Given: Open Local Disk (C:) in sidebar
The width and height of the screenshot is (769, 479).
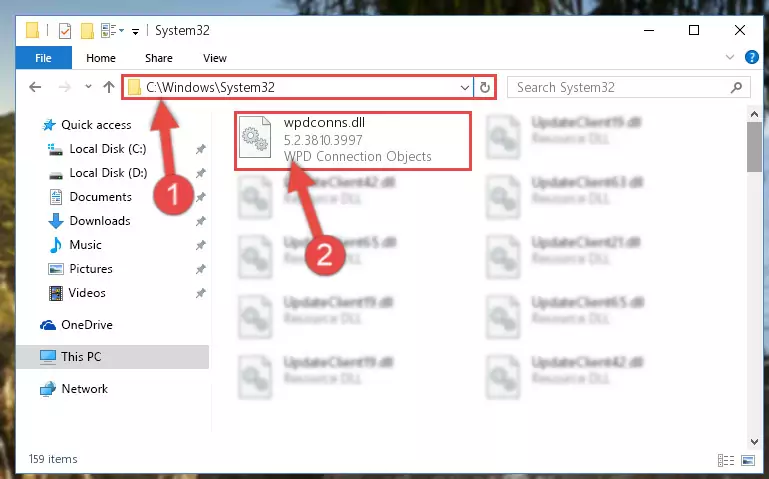Looking at the screenshot, I should (x=107, y=149).
